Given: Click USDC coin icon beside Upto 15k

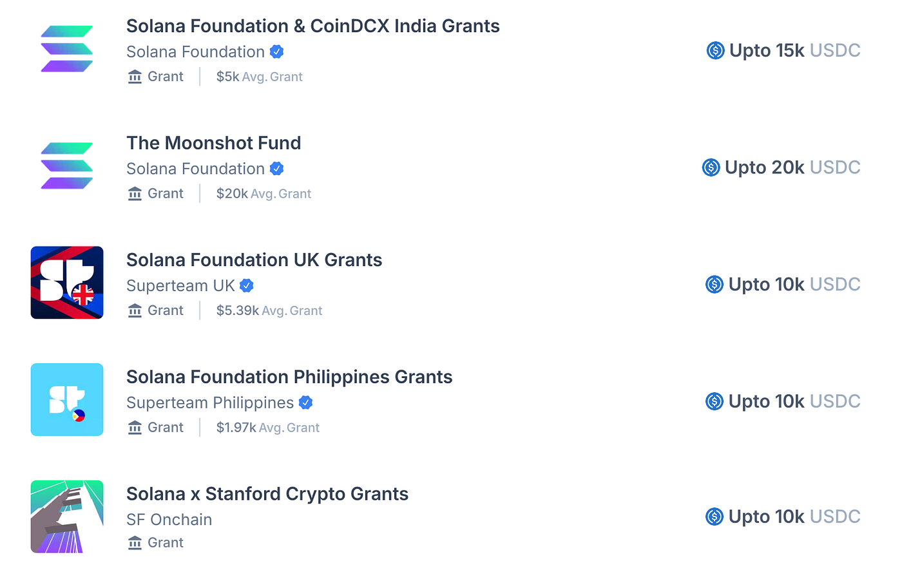Looking at the screenshot, I should 715,50.
